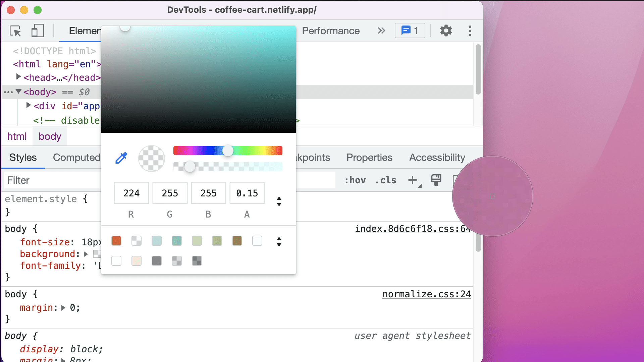Open the Properties panel
644x362 pixels.
[369, 158]
